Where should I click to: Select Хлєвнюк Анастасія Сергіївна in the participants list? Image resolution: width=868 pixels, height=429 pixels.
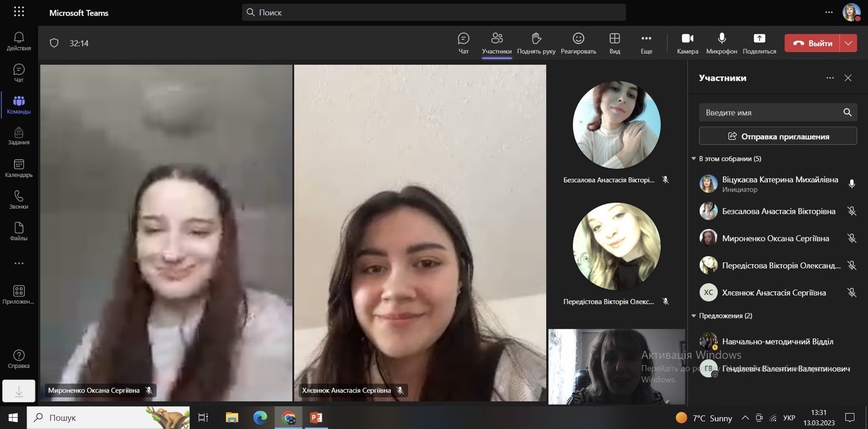pos(778,292)
